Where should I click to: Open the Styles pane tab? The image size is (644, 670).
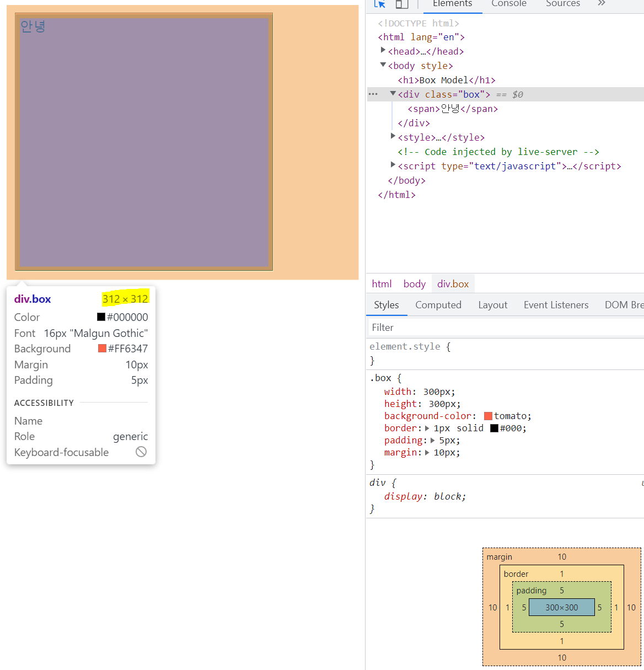coord(387,305)
